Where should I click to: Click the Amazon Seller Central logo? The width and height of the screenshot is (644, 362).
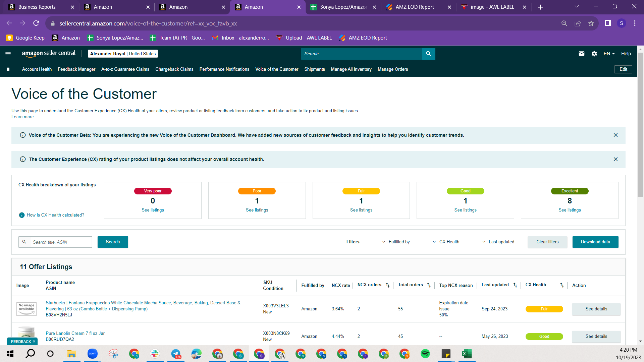pyautogui.click(x=49, y=54)
